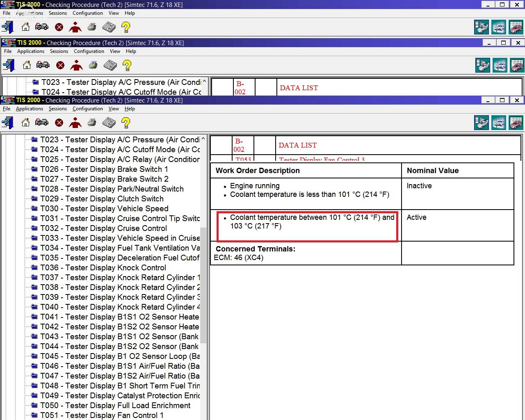Select T023 A/C Pressure item in middle window

tap(121, 82)
